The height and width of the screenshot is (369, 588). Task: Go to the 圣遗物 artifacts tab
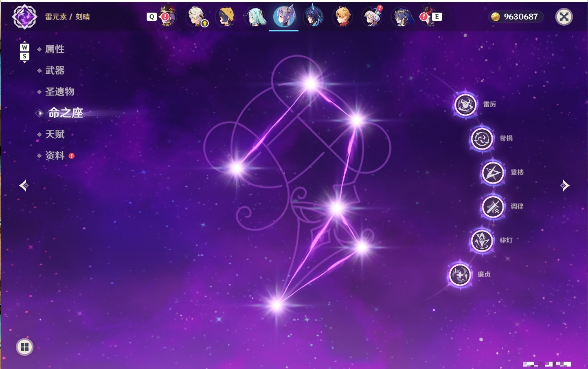[x=59, y=92]
